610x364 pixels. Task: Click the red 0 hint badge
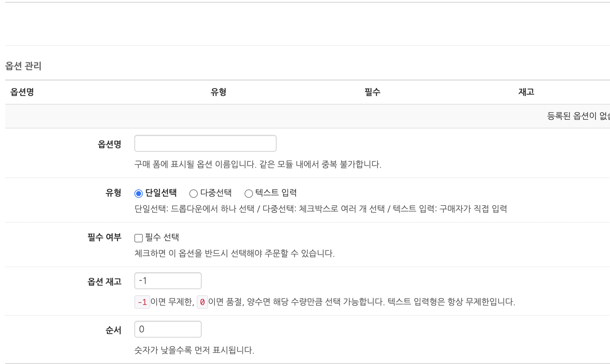pyautogui.click(x=202, y=302)
